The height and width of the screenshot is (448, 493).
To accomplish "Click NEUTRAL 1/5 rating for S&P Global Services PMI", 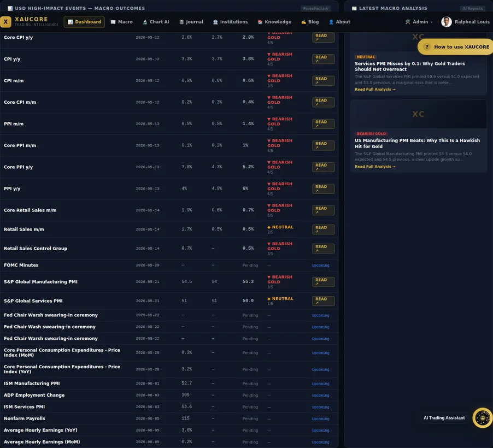I will point(280,301).
